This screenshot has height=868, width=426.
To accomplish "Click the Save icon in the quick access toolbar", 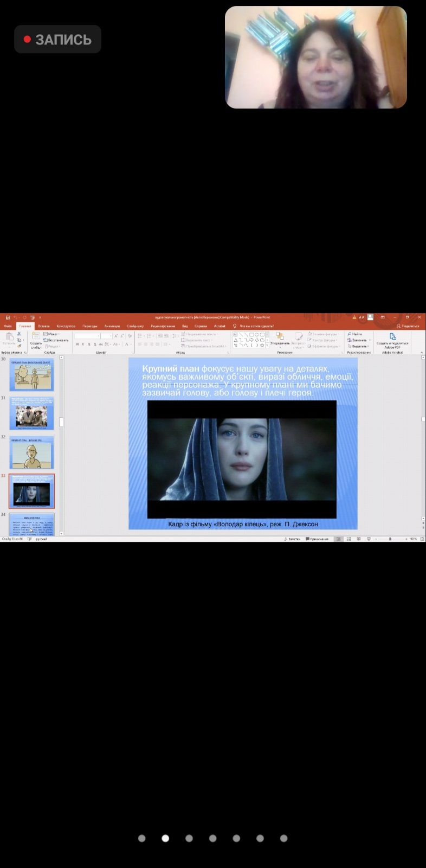I will (x=8, y=317).
